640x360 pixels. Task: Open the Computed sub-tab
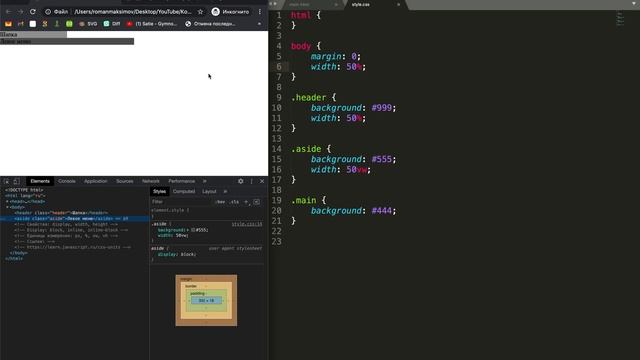[x=184, y=191]
